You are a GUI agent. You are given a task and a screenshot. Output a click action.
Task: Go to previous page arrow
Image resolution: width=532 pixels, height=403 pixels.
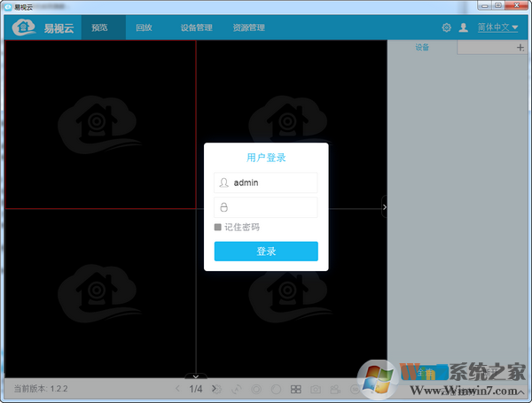coord(177,389)
